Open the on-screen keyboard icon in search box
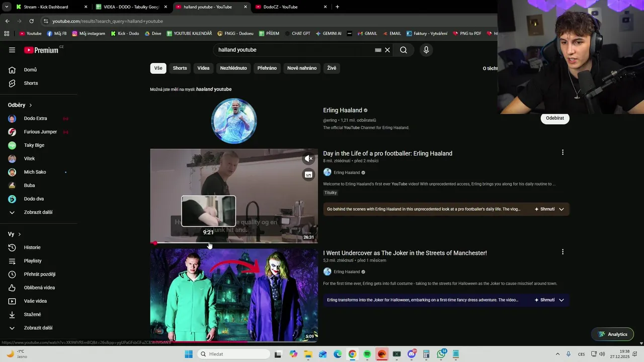Screen dimensions: 644x362 click(x=378, y=50)
